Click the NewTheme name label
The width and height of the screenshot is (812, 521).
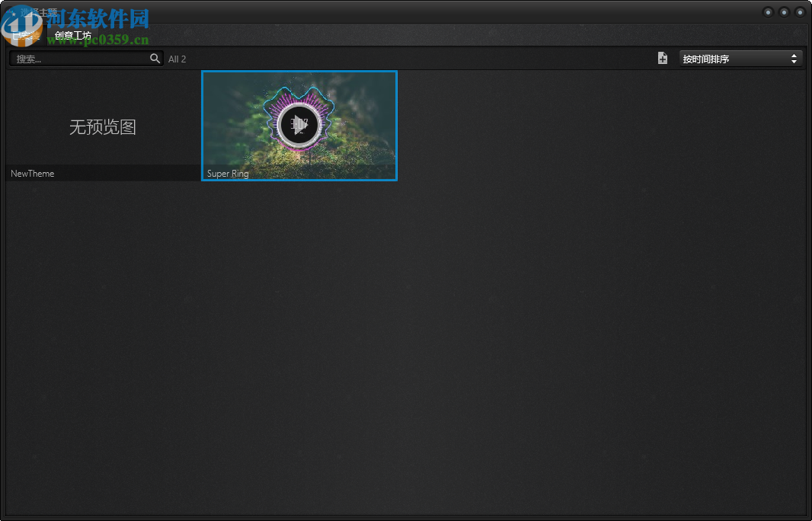pos(32,174)
